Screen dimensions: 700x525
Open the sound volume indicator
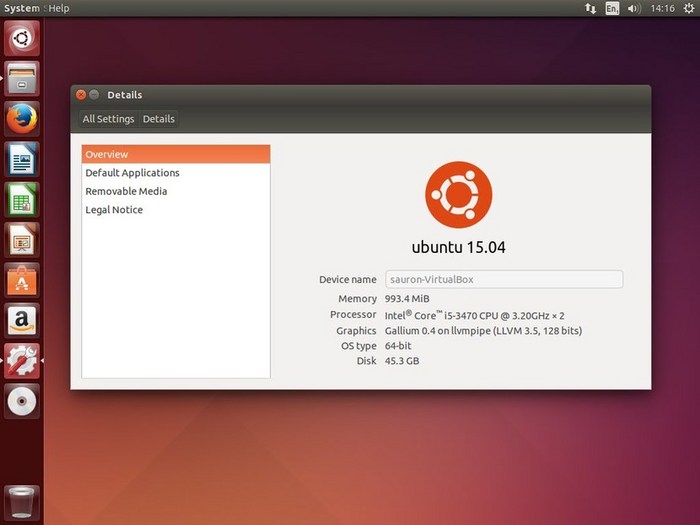coord(633,8)
